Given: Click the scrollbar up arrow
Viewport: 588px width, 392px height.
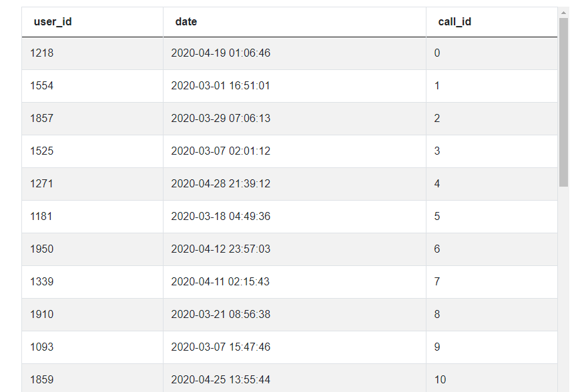Looking at the screenshot, I should pyautogui.click(x=563, y=13).
